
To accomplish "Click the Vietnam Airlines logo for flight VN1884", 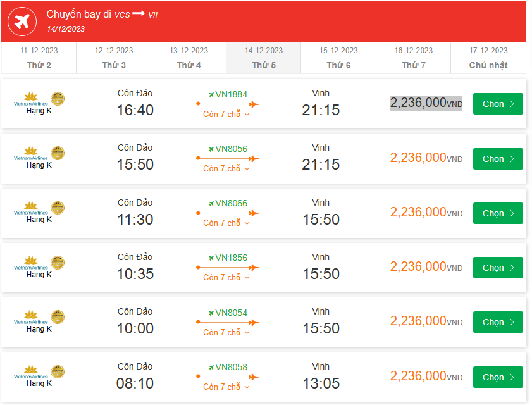I will (x=31, y=99).
